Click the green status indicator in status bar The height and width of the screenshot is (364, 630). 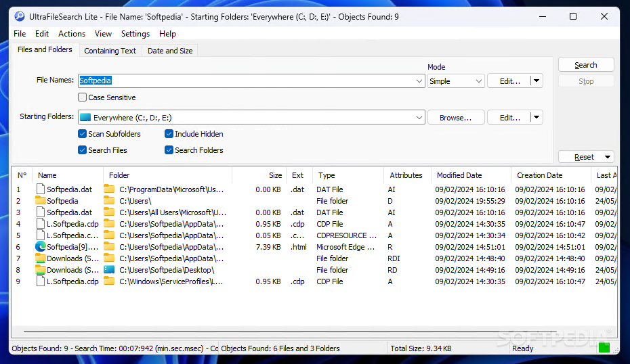[604, 348]
